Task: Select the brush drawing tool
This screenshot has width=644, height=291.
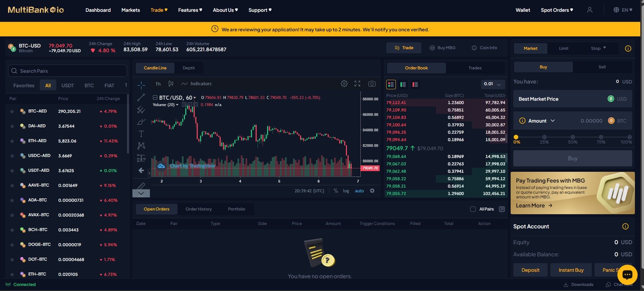Action: pyautogui.click(x=141, y=122)
